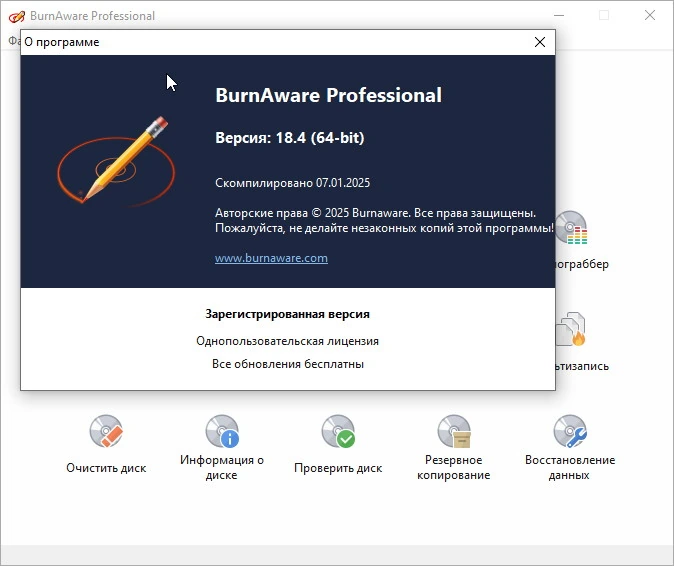The width and height of the screenshot is (674, 566).
Task: Close the BurnAware Professional main window
Action: (650, 15)
